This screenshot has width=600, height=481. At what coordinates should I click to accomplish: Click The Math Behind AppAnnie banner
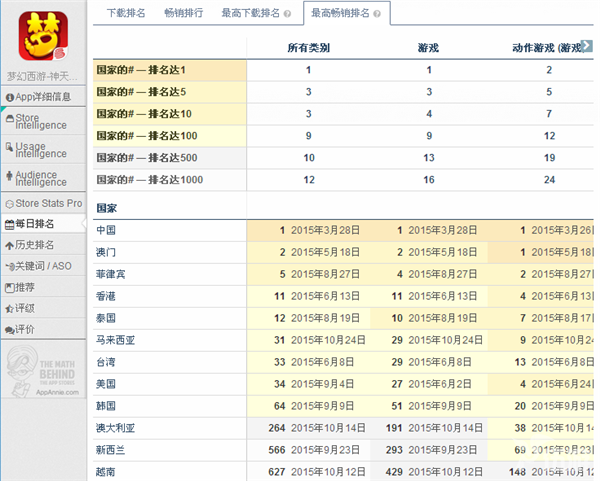pos(43,370)
